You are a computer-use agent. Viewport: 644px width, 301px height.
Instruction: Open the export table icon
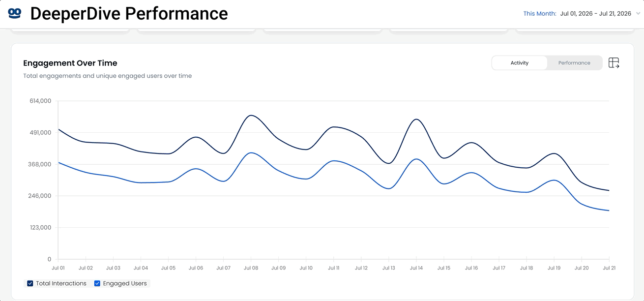tap(614, 63)
